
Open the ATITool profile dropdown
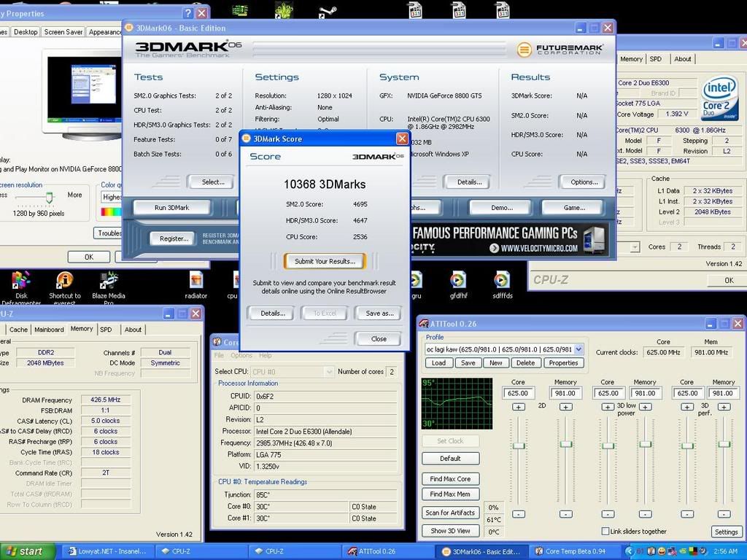tap(580, 349)
